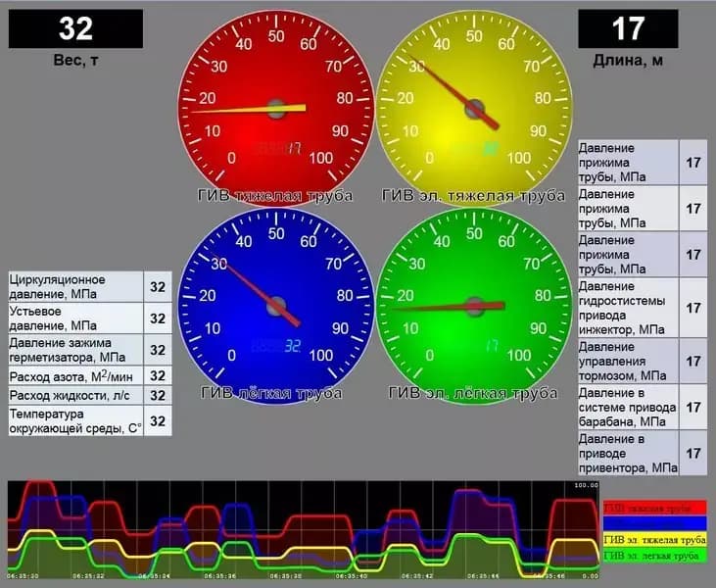Click the Расход азота value cell
This screenshot has width=716, height=588.
pyautogui.click(x=158, y=376)
